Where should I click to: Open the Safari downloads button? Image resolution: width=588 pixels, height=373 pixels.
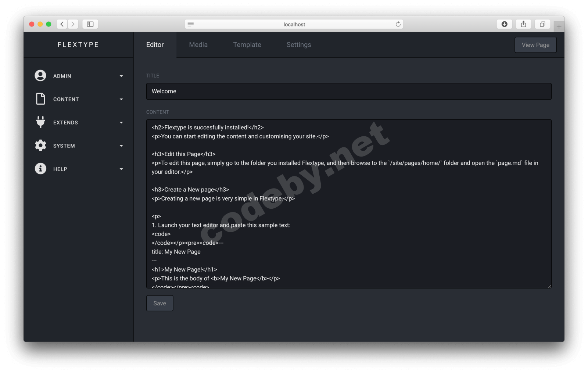click(504, 24)
